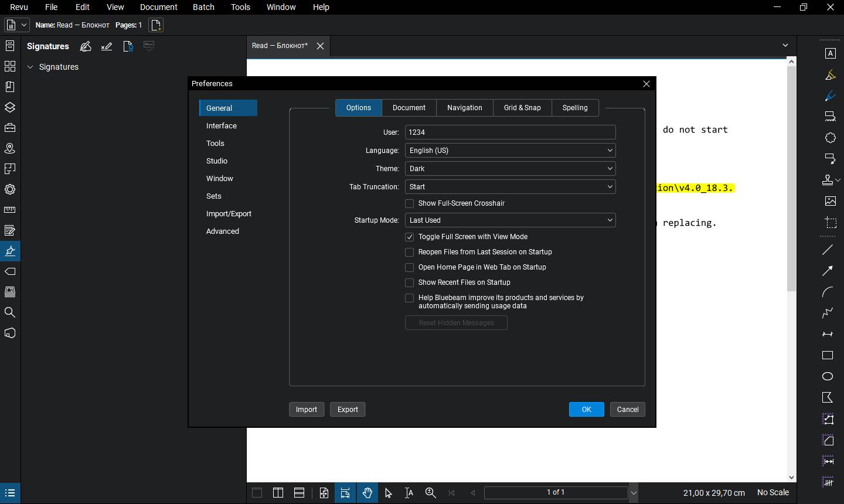Select the Callout tool
The image size is (844, 504).
[831, 159]
